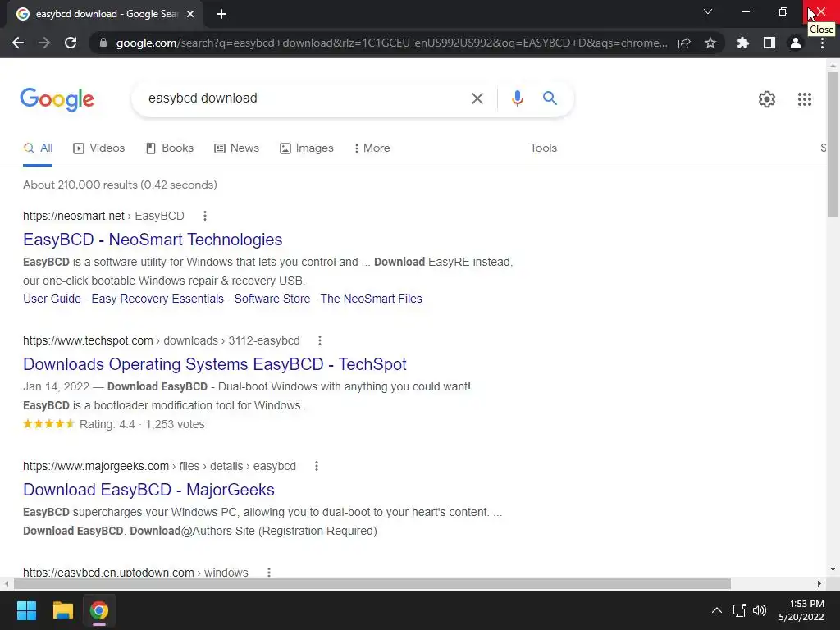Submit search with magnifier icon
This screenshot has width=840, height=630.
[550, 98]
